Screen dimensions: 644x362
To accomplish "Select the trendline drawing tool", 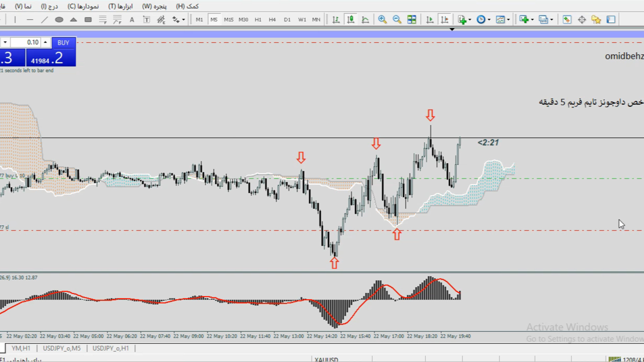I will (44, 20).
